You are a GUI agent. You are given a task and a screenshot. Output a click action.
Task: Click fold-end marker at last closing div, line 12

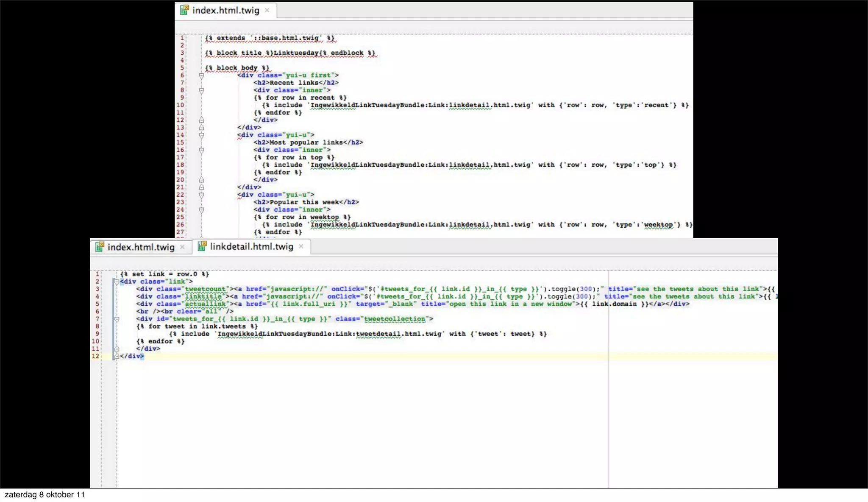pos(117,357)
